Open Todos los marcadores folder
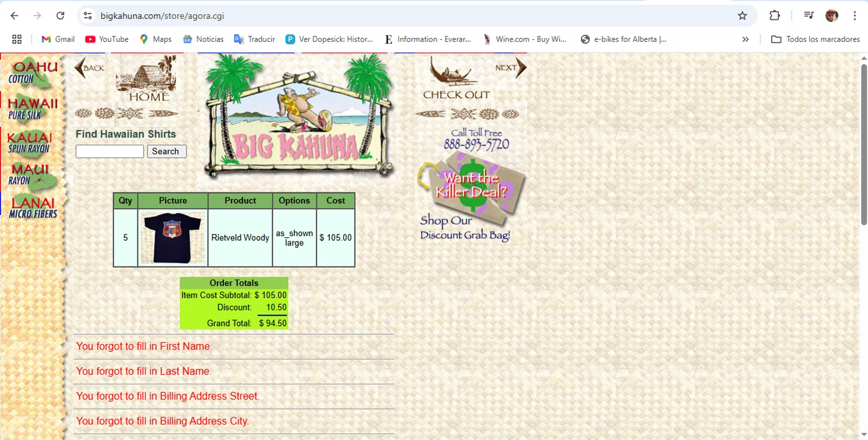The image size is (868, 440). [x=816, y=39]
